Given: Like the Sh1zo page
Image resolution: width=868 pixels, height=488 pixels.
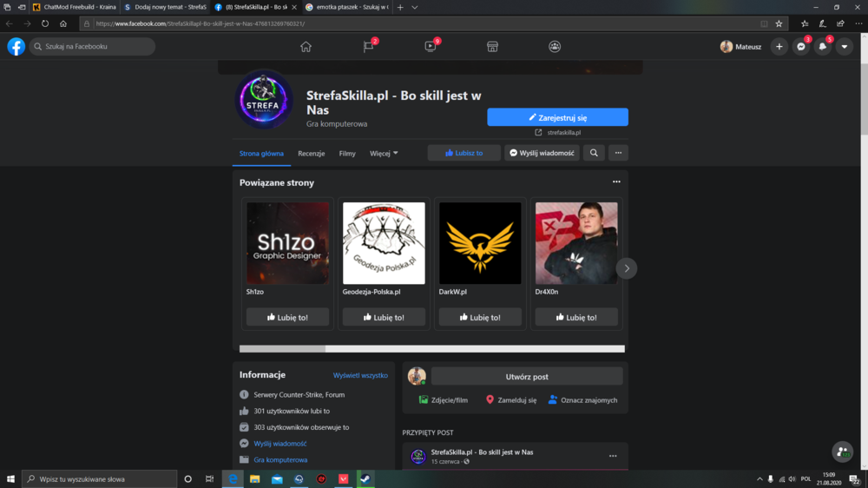Looking at the screenshot, I should point(287,318).
